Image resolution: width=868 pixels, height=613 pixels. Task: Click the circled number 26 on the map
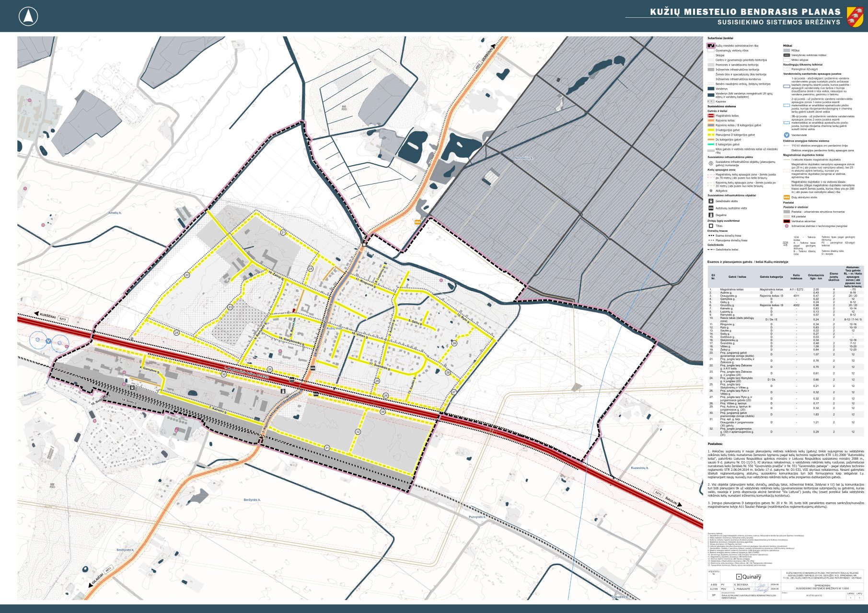pos(454,343)
